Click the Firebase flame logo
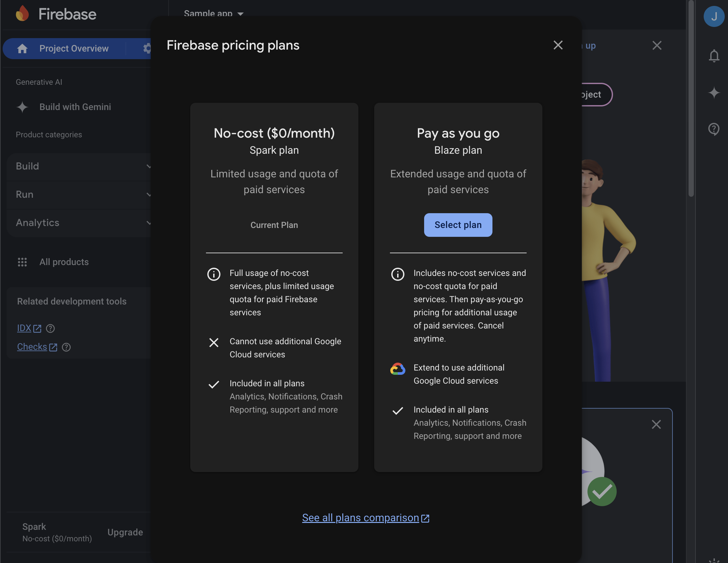The image size is (728, 563). [x=22, y=14]
